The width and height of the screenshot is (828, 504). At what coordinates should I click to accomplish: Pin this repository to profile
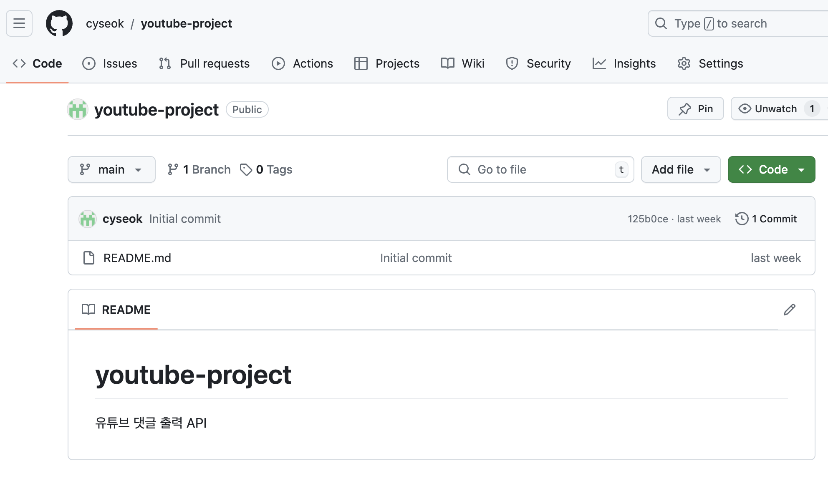point(695,109)
